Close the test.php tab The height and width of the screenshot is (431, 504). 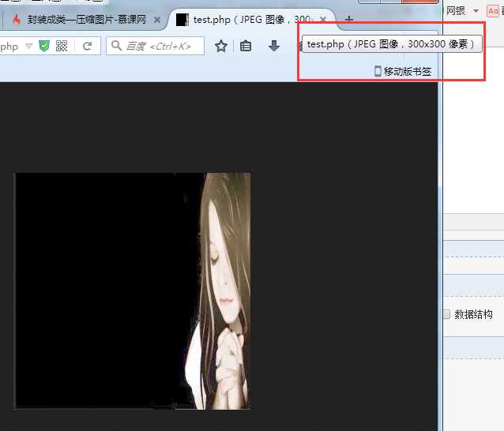point(323,20)
